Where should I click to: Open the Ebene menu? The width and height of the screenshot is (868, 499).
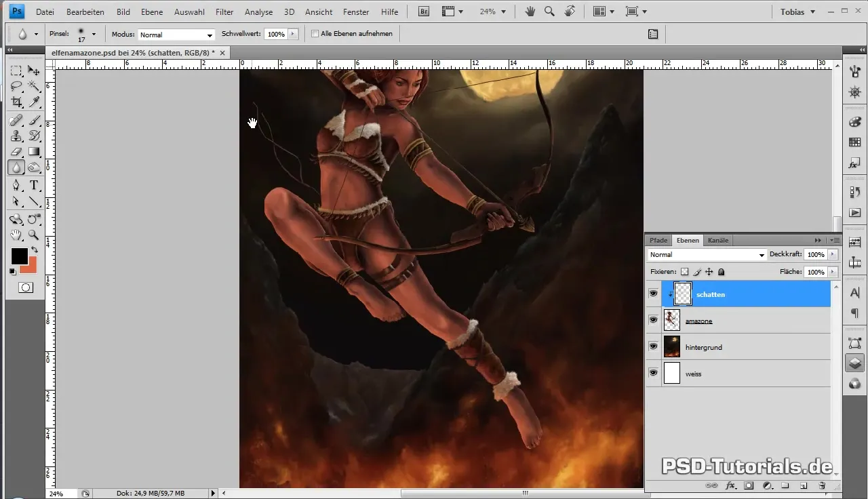point(152,12)
